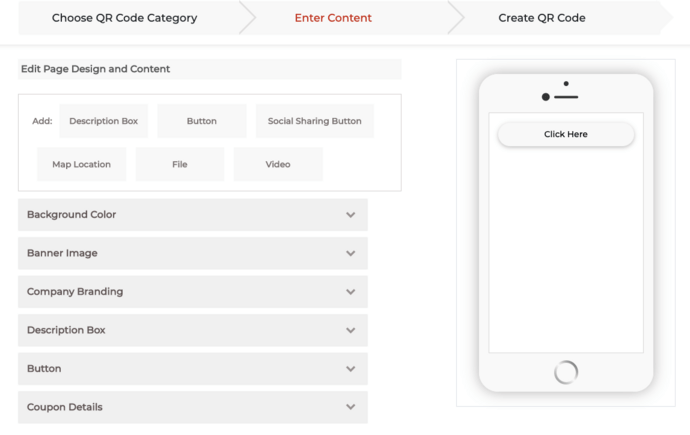Click chevron icon on Button section
The height and width of the screenshot is (435, 690).
[x=350, y=369]
